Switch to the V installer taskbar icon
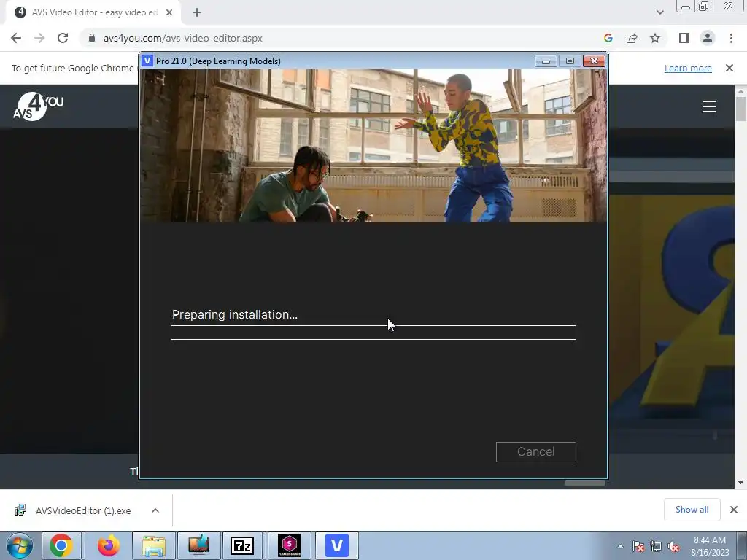Viewport: 747px width, 560px height. 337,545
